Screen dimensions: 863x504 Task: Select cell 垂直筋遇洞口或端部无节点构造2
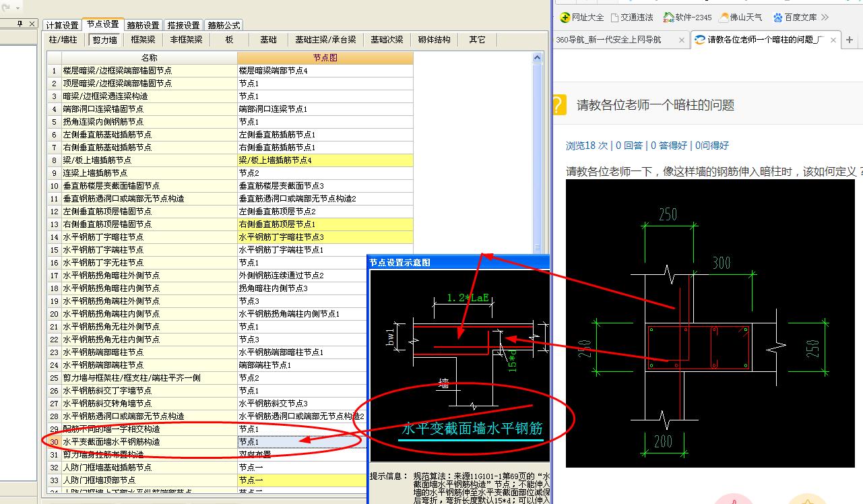(x=325, y=199)
